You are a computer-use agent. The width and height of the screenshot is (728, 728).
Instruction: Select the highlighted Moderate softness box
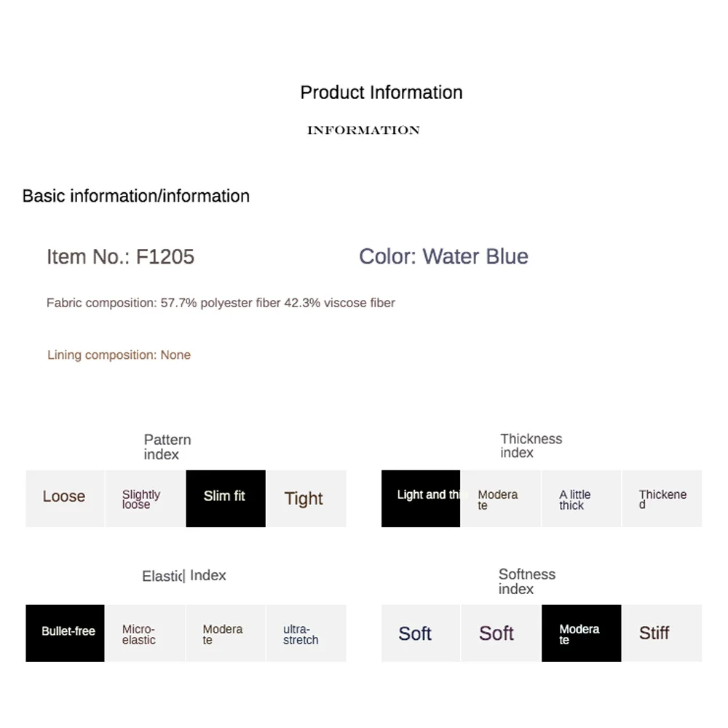[581, 633]
